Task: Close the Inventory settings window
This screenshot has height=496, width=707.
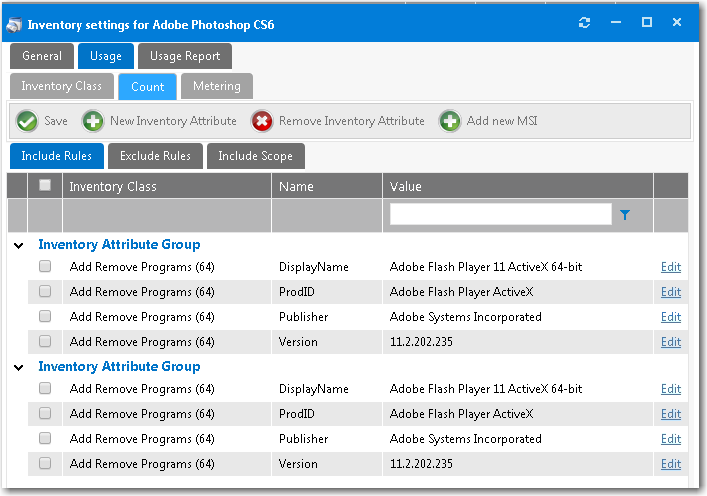Action: 677,23
